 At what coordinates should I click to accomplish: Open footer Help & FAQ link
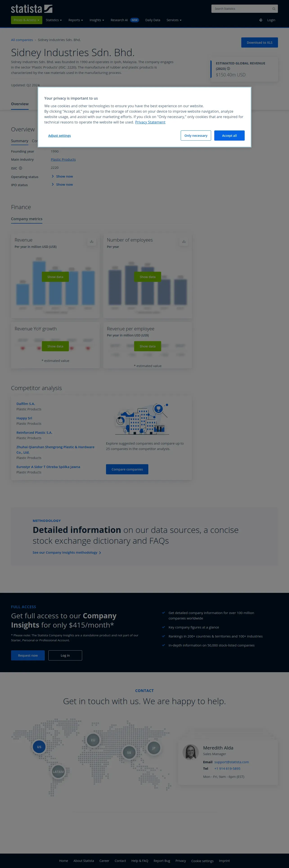(x=140, y=861)
